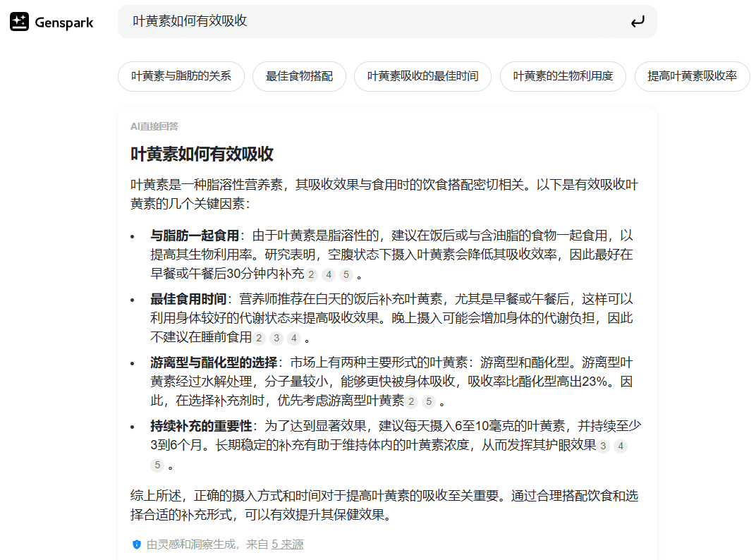Image resolution: width=756 pixels, height=560 pixels.
Task: Open citation 2 in 游离型与酯化型的选择 bullet
Action: [x=411, y=401]
